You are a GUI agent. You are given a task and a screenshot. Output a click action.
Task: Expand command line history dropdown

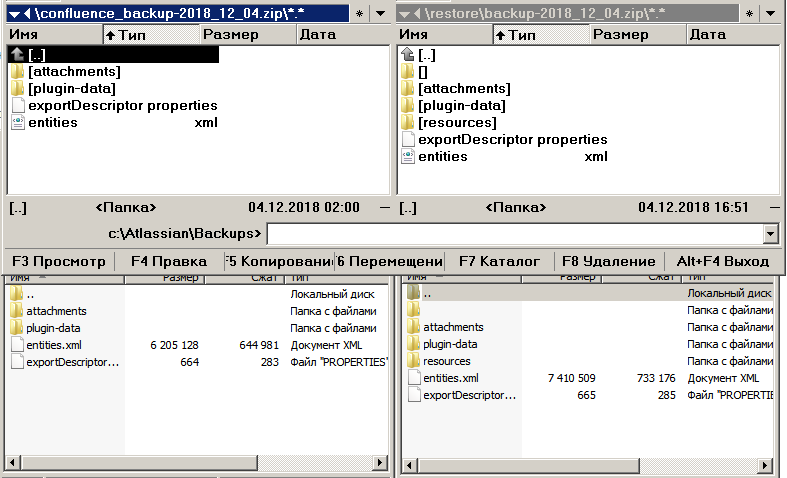(770, 234)
